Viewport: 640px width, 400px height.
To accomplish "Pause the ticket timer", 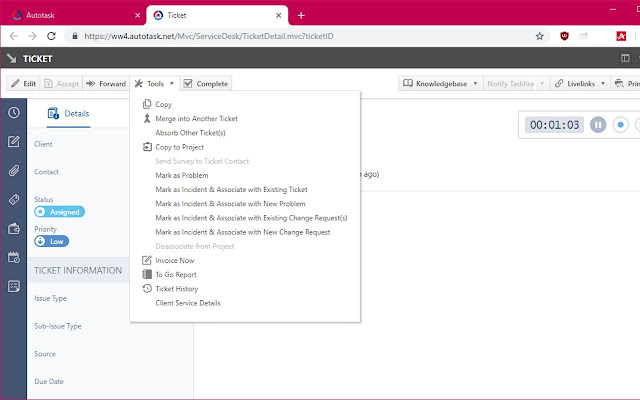I will click(598, 125).
